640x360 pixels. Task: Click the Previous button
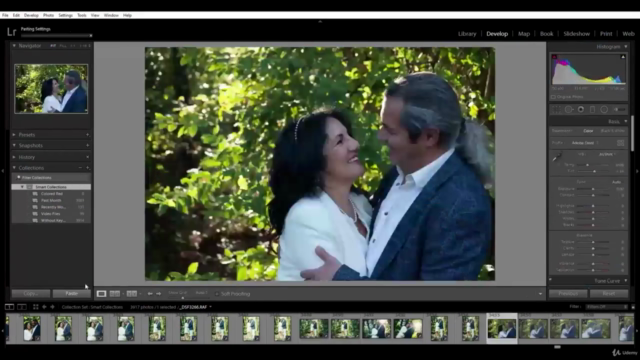coord(568,293)
